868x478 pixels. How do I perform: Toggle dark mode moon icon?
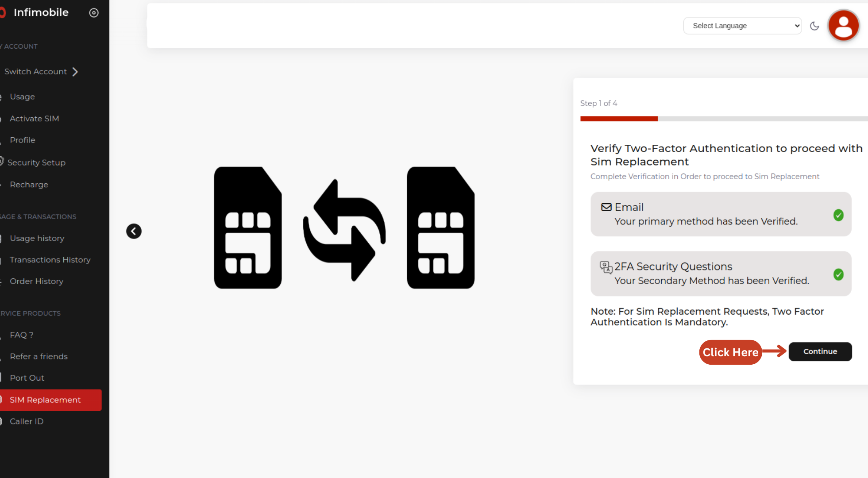point(814,26)
